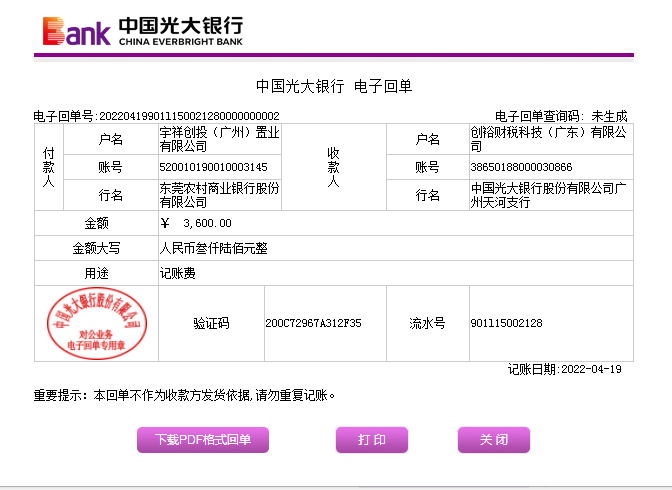Click the title 中国光大银行 电子回单
672x490 pixels.
pyautogui.click(x=334, y=86)
